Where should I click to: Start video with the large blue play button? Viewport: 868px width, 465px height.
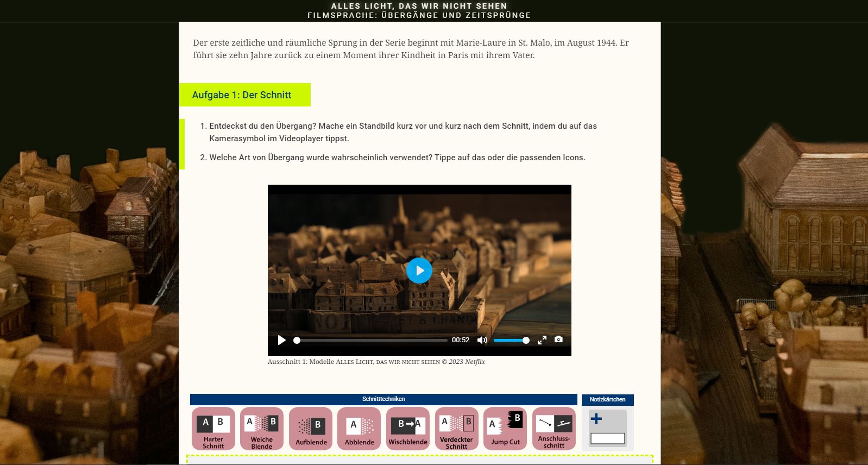[x=419, y=271]
